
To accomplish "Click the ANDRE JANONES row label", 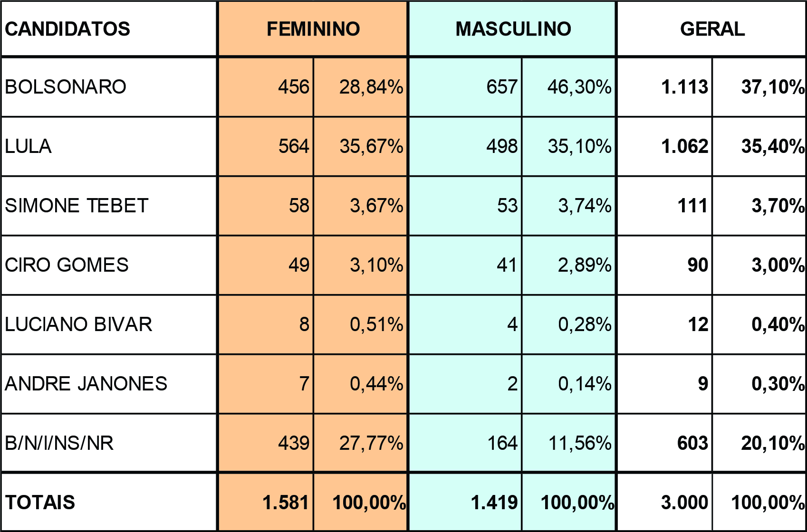I will pyautogui.click(x=109, y=384).
